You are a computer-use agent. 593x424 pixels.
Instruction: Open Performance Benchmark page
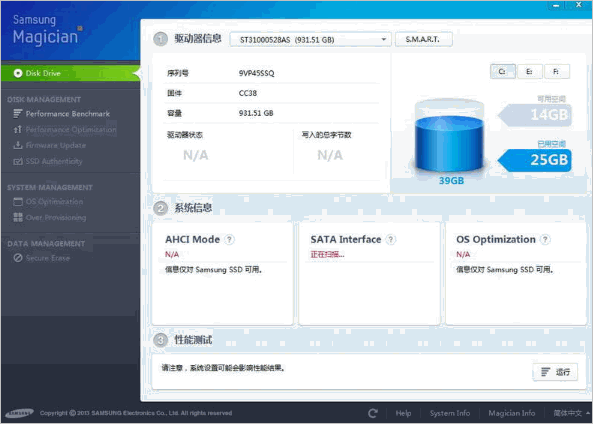pyautogui.click(x=67, y=114)
